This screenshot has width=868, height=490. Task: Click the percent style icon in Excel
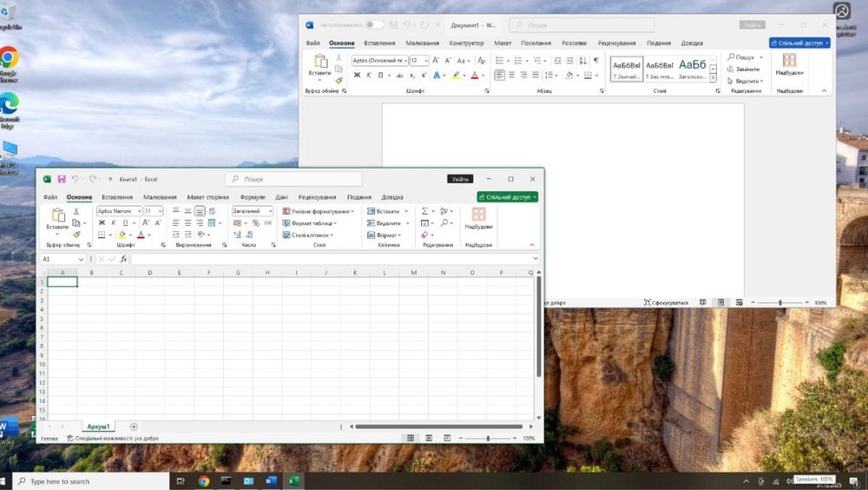[256, 222]
